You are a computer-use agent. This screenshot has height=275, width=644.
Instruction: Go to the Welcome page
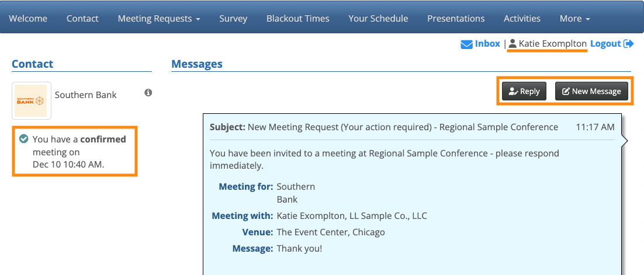[28, 19]
